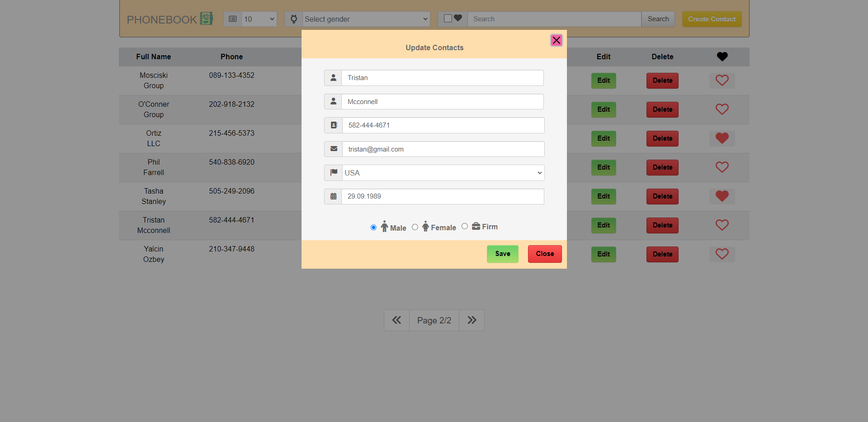Edit the Yalcin Ozbey contact
This screenshot has height=422, width=868.
(604, 254)
